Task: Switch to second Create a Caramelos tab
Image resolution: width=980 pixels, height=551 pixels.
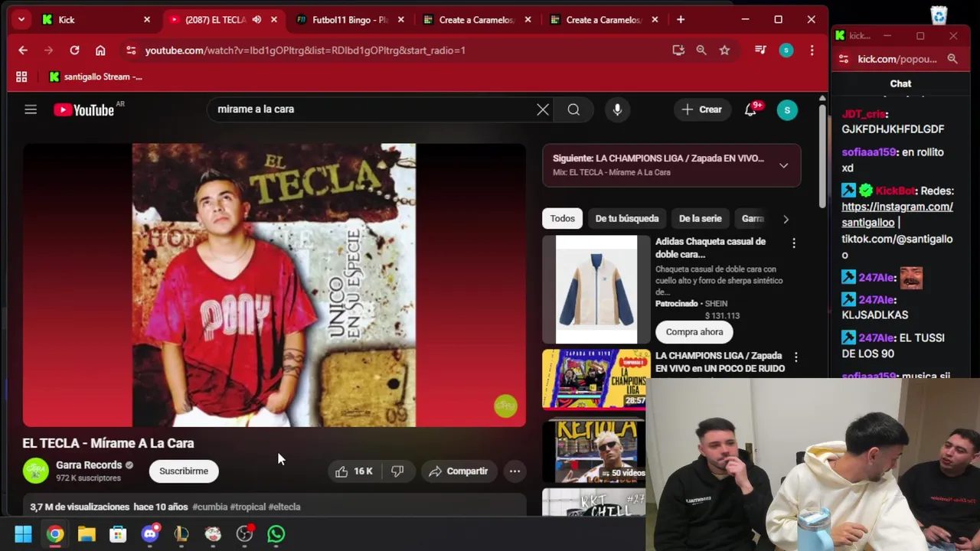Action: coord(603,20)
